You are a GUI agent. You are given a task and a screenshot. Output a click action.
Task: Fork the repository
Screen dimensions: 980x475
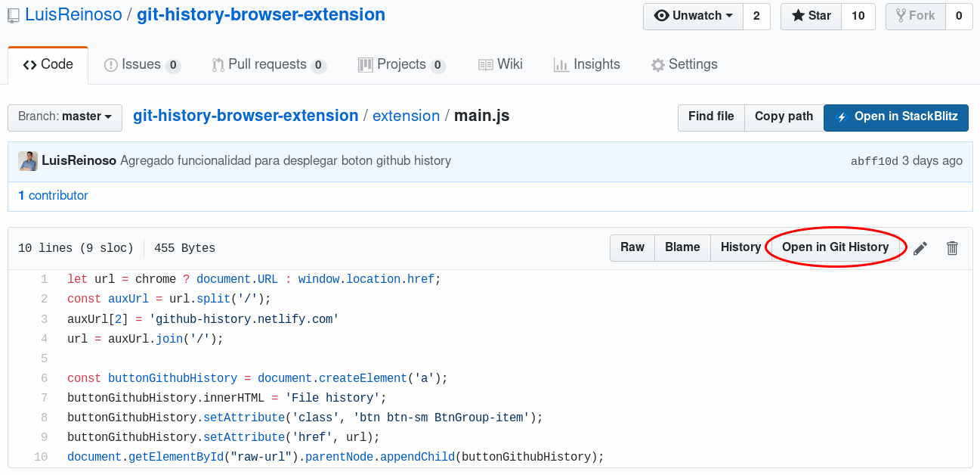[x=915, y=16]
